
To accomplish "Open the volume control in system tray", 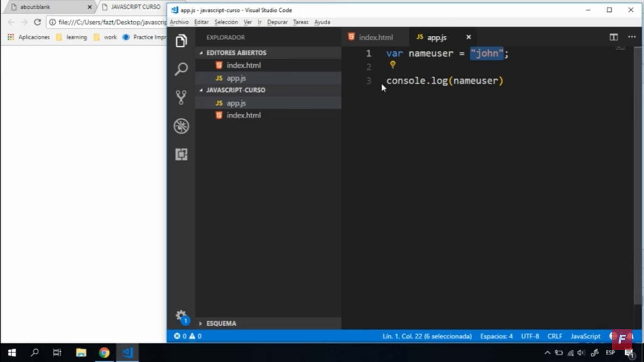I will coord(581,353).
